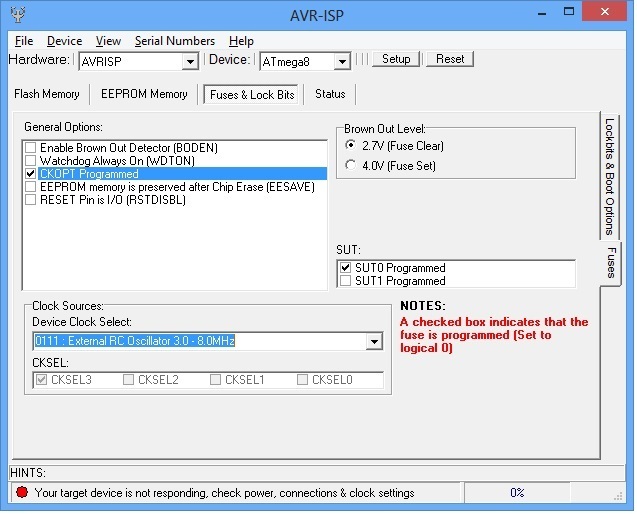Open the Lockbits & Boot Options side tab
Image resolution: width=637 pixels, height=514 pixels.
pos(609,177)
